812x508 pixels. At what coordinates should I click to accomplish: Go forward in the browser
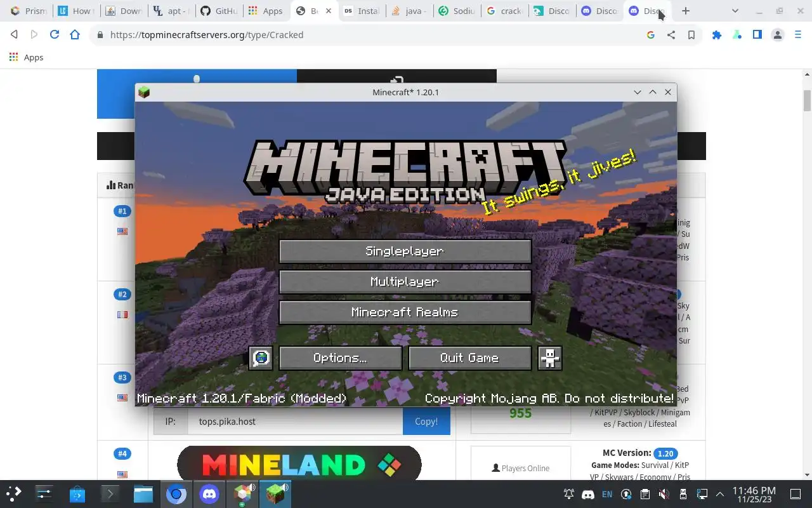34,35
